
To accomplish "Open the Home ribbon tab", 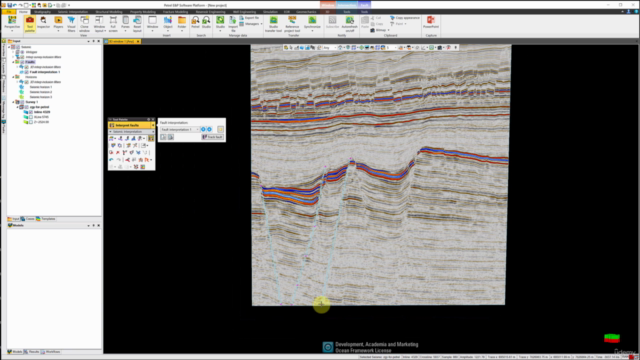I will click(23, 12).
